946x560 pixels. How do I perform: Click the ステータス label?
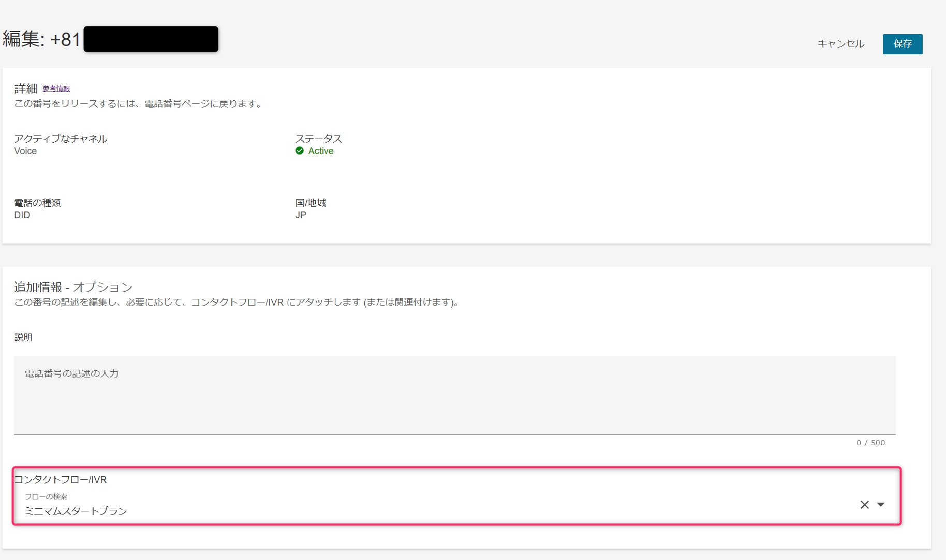(x=318, y=139)
